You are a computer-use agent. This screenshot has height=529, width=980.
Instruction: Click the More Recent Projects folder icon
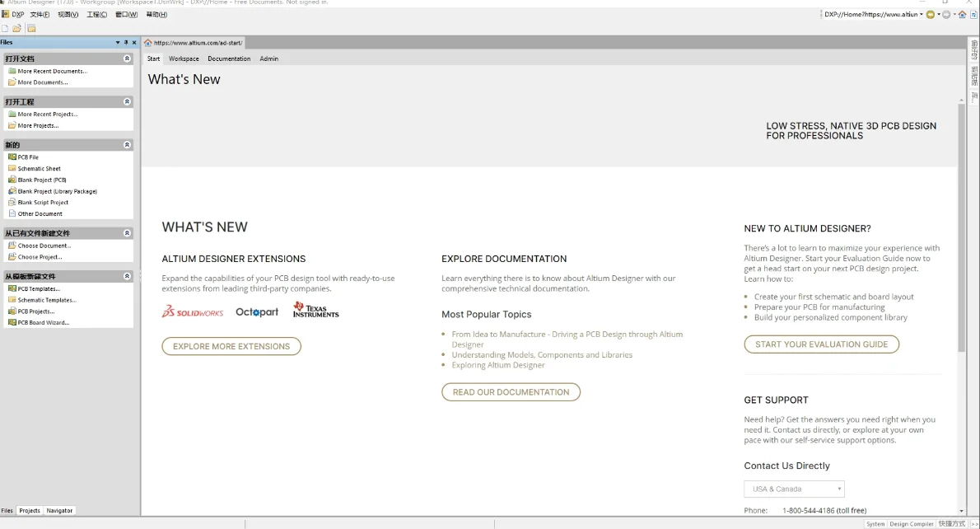(12, 114)
